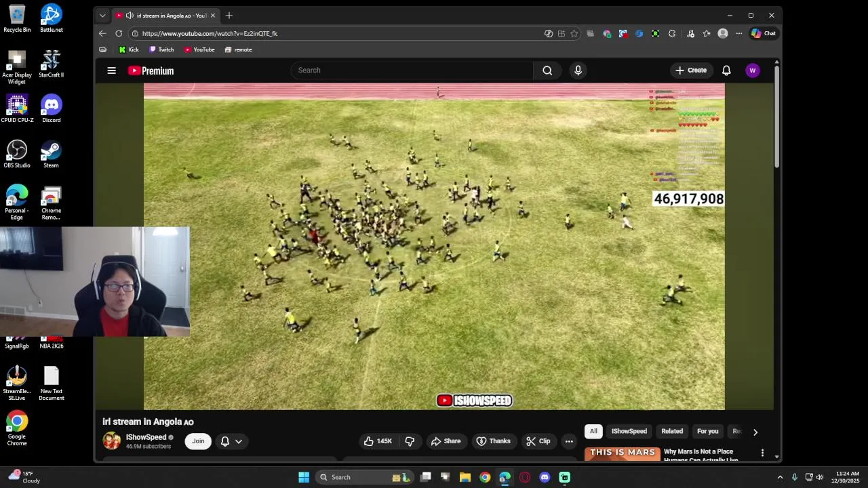Click the Join channel button
This screenshot has height=488, width=868.
(198, 441)
